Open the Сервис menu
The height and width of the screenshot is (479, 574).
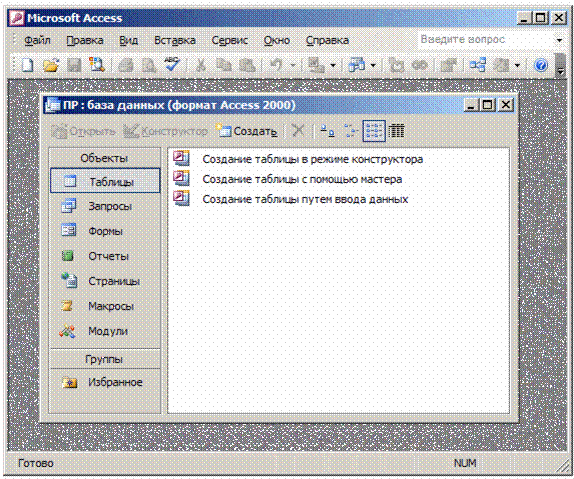pos(230,40)
